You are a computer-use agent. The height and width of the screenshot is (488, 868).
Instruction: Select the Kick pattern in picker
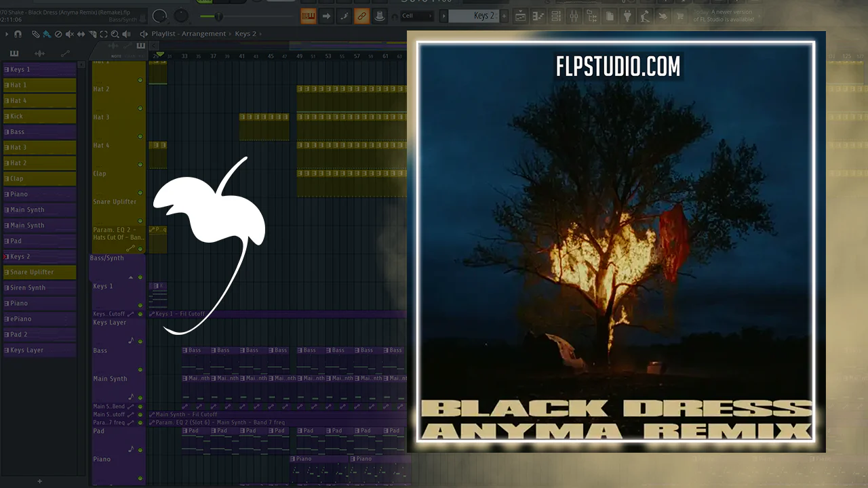tap(39, 116)
